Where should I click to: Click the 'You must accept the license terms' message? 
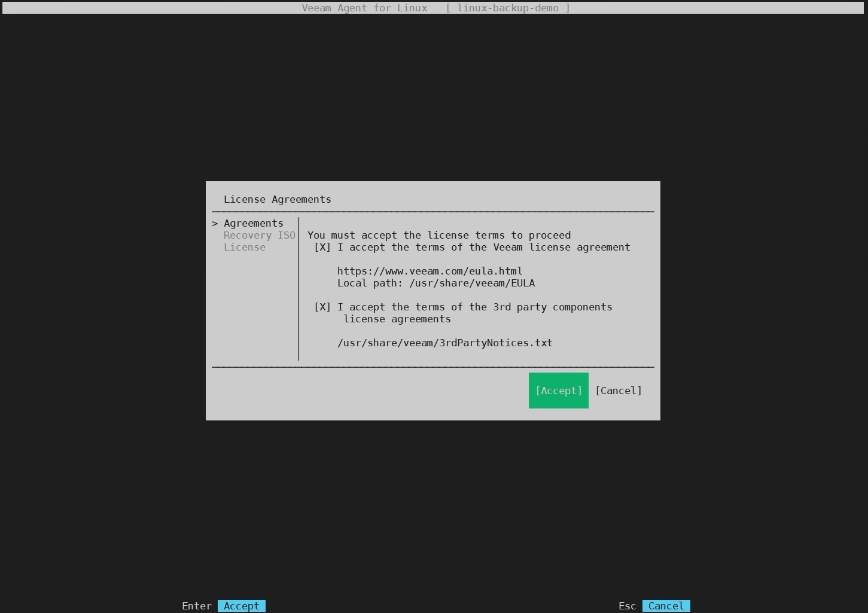coord(438,235)
